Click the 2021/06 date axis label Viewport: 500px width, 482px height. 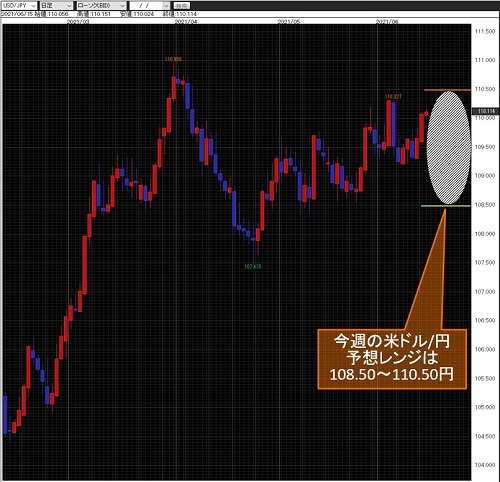pos(387,21)
